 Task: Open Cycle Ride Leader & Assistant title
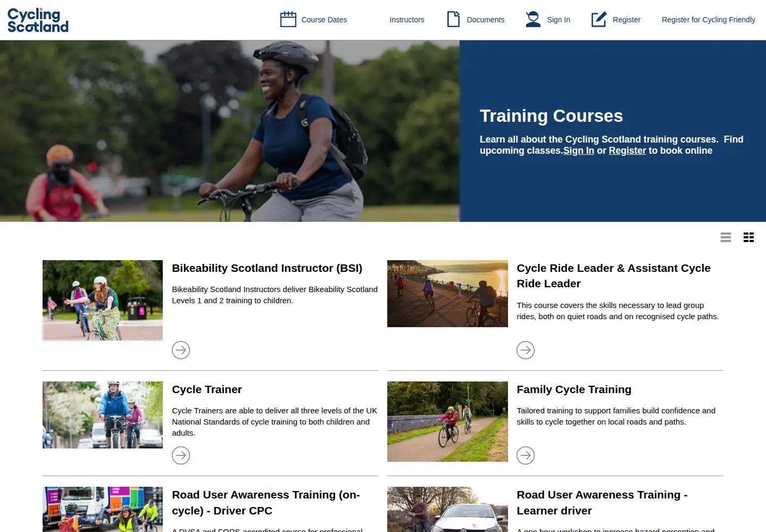[x=613, y=276]
